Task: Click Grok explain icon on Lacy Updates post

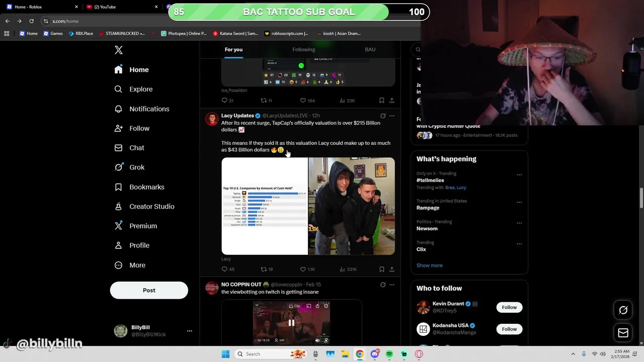Action: (383, 116)
